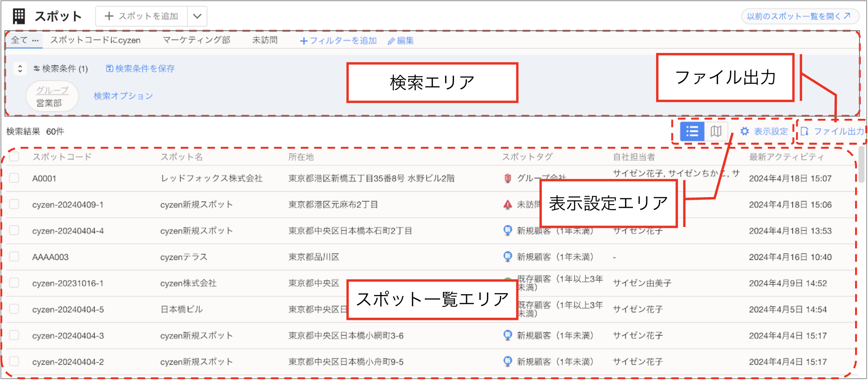Click the 所在地 column header
Viewport: 868px width, 380px height.
pos(301,157)
